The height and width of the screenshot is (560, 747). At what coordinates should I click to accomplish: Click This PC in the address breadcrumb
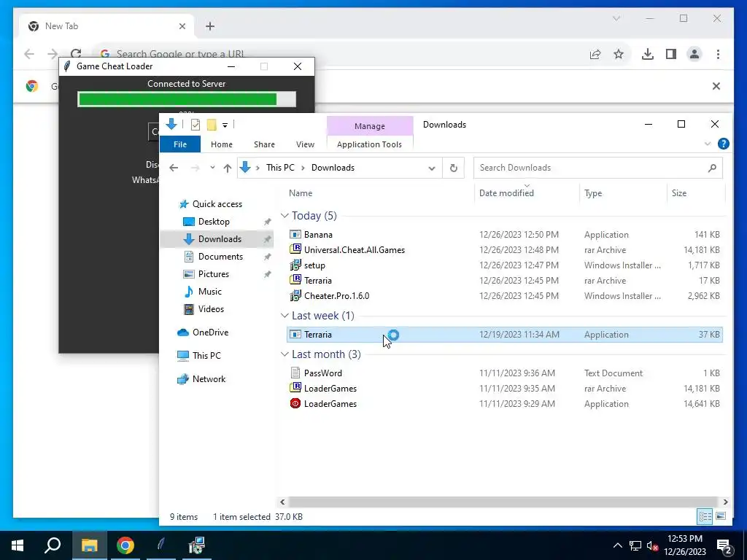(280, 168)
